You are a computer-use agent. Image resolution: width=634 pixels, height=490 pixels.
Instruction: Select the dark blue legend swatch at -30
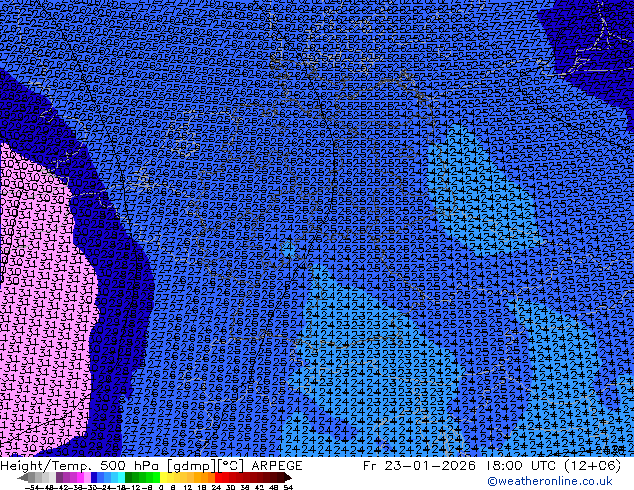[94, 478]
